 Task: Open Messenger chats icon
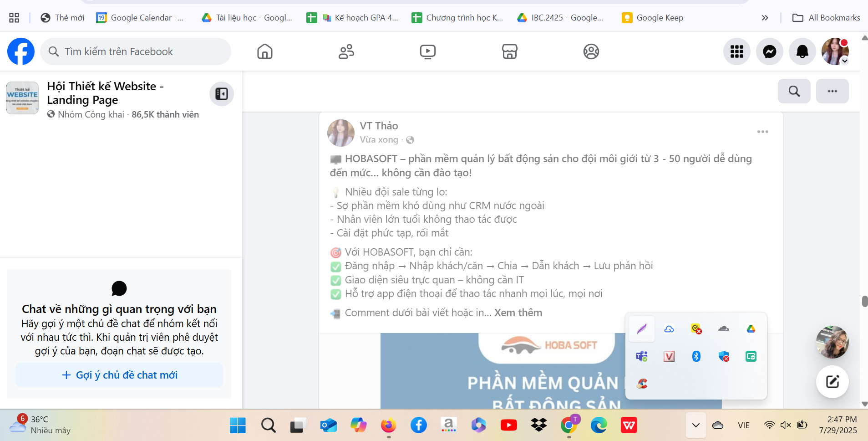point(769,51)
